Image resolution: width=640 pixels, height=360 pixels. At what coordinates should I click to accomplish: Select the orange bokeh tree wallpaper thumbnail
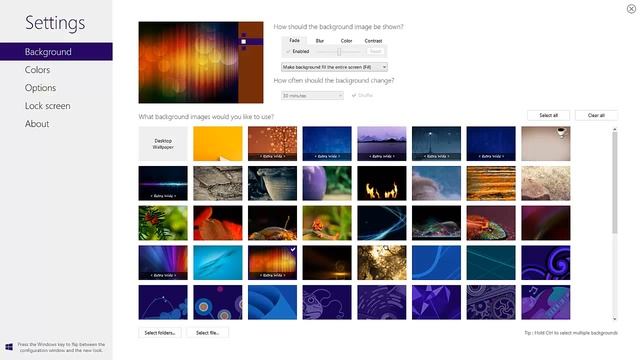[x=272, y=144]
